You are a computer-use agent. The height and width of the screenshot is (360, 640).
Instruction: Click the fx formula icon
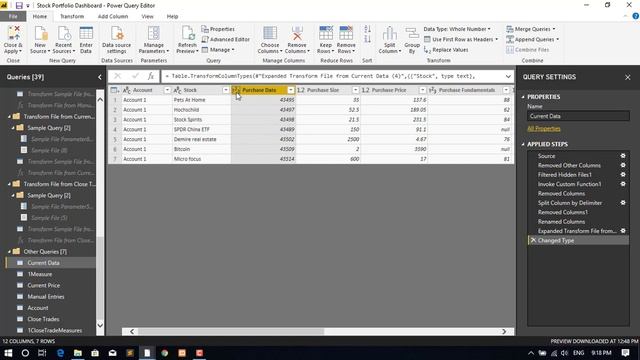tap(151, 76)
